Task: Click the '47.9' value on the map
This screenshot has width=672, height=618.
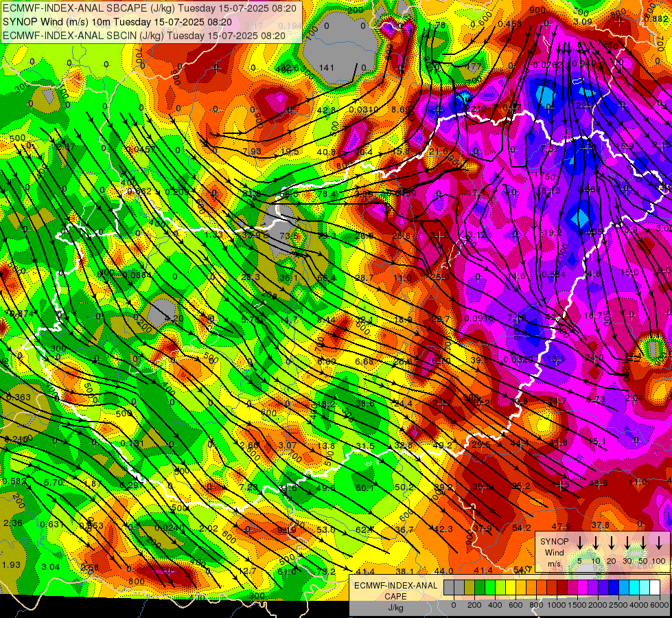Action: click(561, 526)
